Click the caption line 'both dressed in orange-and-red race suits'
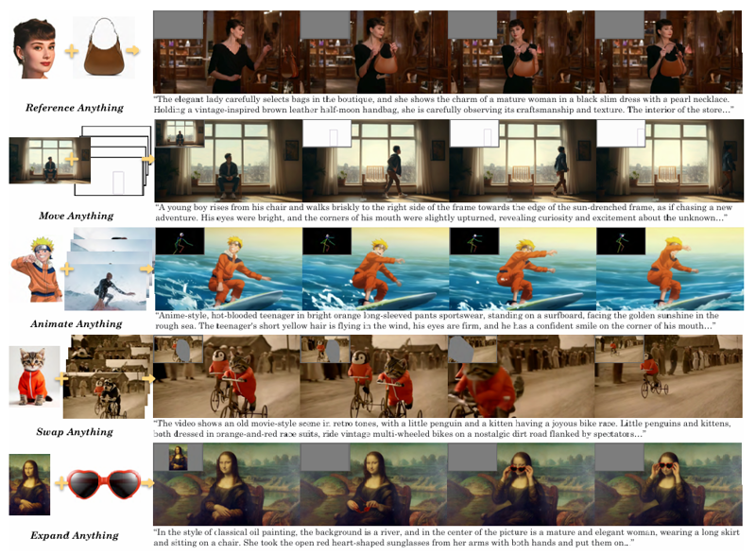Image resolution: width=756 pixels, height=556 pixels. coord(400,434)
